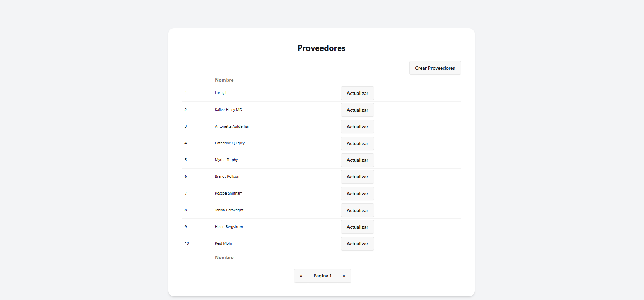
Task: Update the Catharine Quigley row
Action: tap(357, 143)
